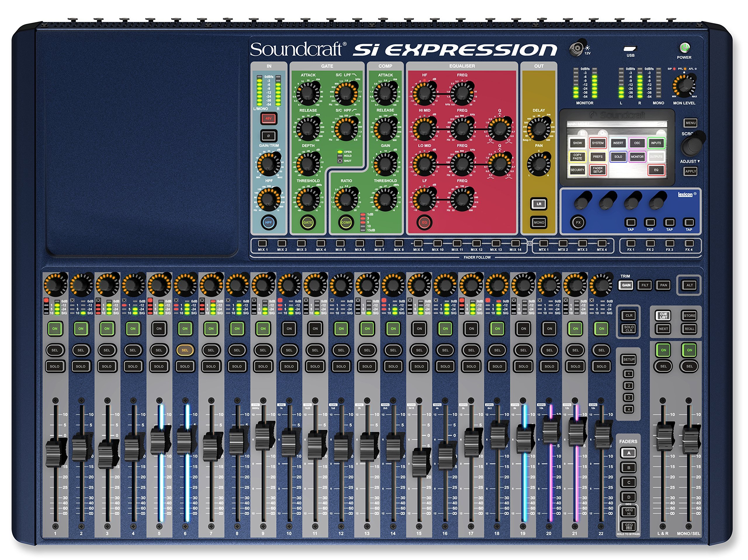
Task: Toggle the L & R master ON button
Action: click(664, 350)
